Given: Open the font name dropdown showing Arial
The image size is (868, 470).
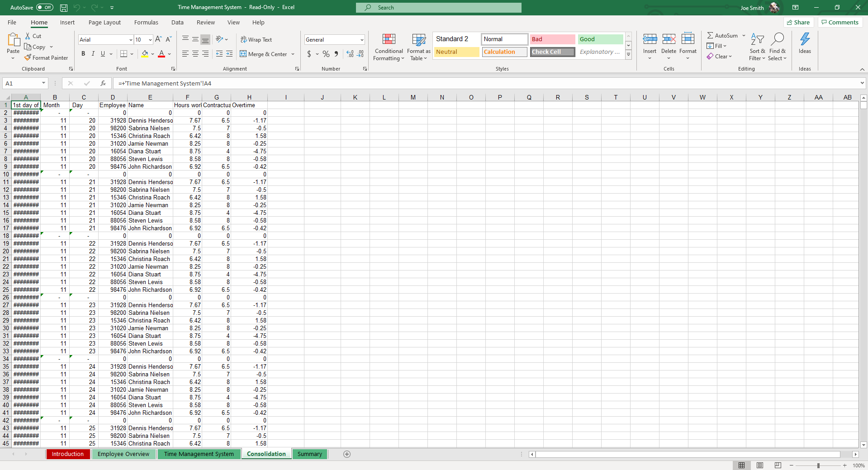Looking at the screenshot, I should pyautogui.click(x=131, y=40).
